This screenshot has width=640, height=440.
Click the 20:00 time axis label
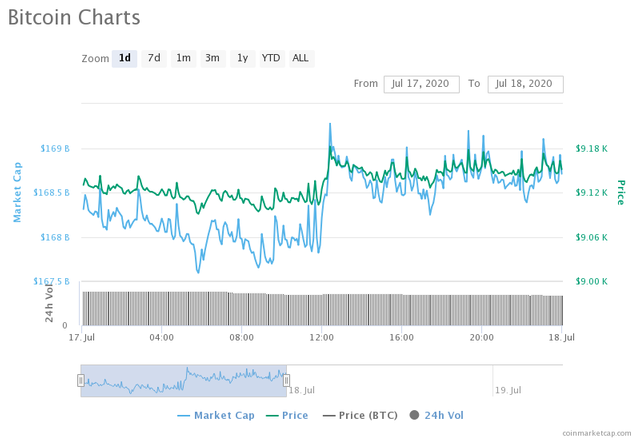click(x=482, y=338)
